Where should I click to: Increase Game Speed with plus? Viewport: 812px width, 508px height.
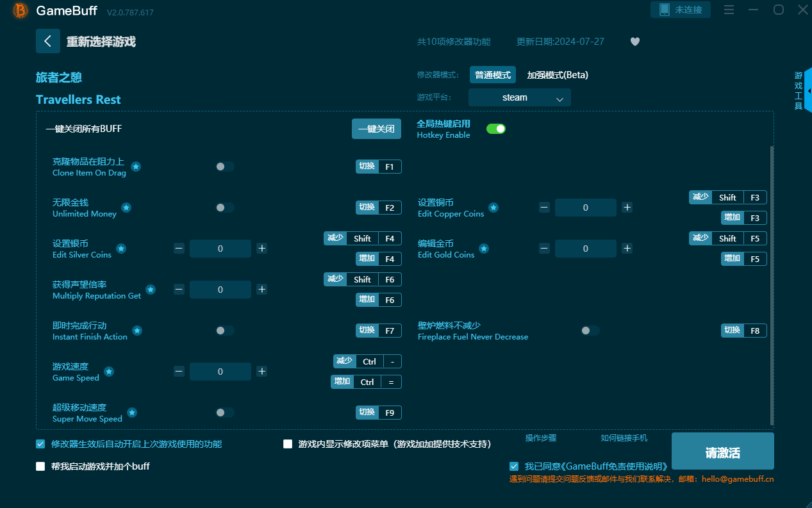(x=262, y=372)
